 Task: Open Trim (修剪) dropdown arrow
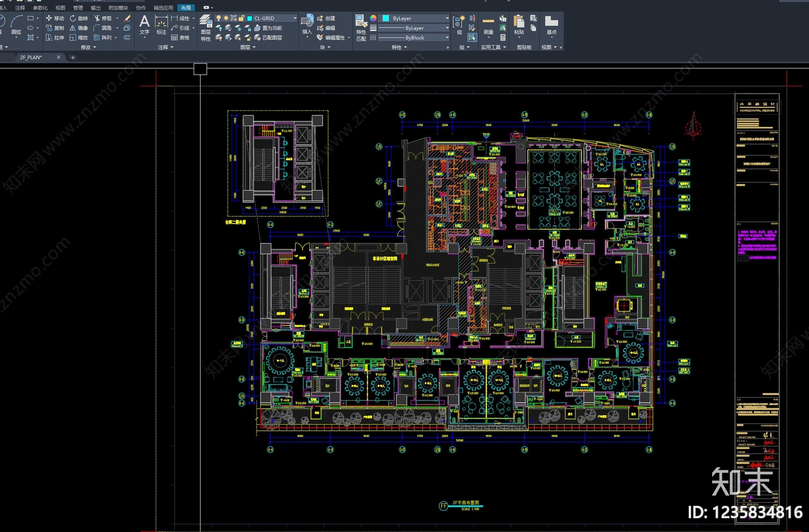coord(117,18)
